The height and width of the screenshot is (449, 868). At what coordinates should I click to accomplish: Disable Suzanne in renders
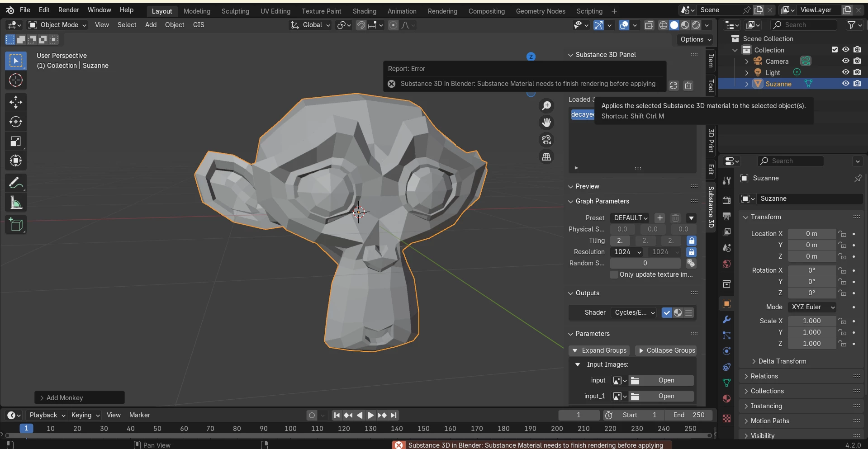[x=857, y=84]
